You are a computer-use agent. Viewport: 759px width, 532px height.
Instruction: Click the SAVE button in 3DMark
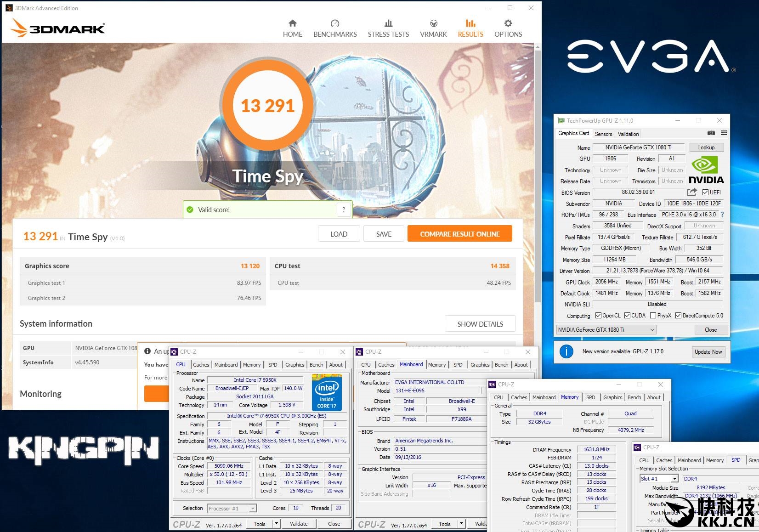(x=384, y=234)
